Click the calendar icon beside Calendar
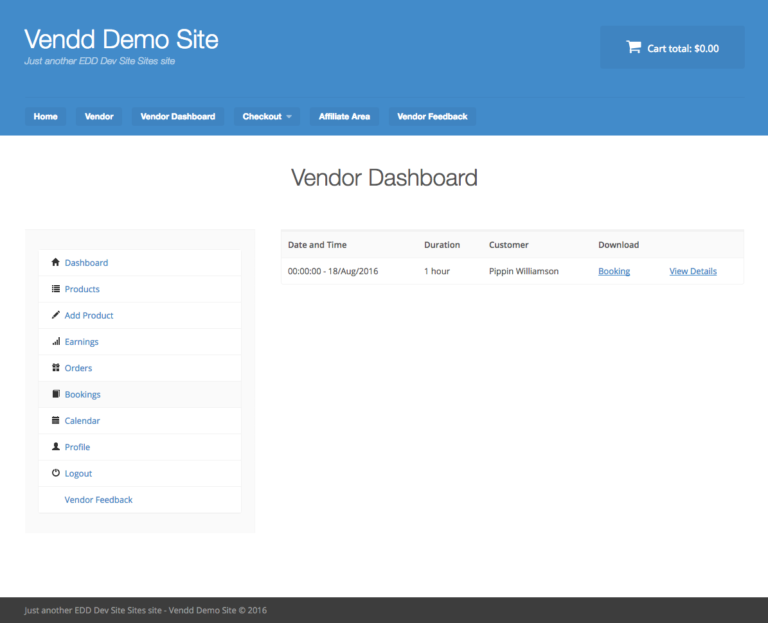Viewport: 768px width, 623px height. (55, 420)
